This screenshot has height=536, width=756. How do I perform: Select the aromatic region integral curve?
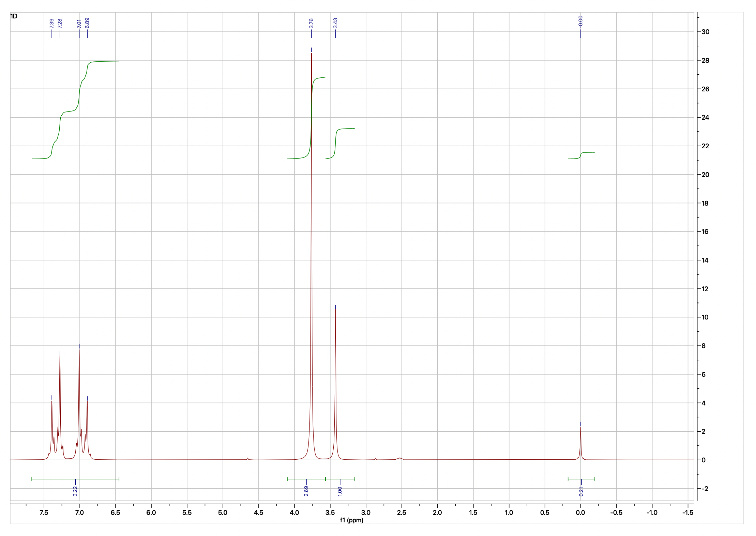click(x=69, y=111)
